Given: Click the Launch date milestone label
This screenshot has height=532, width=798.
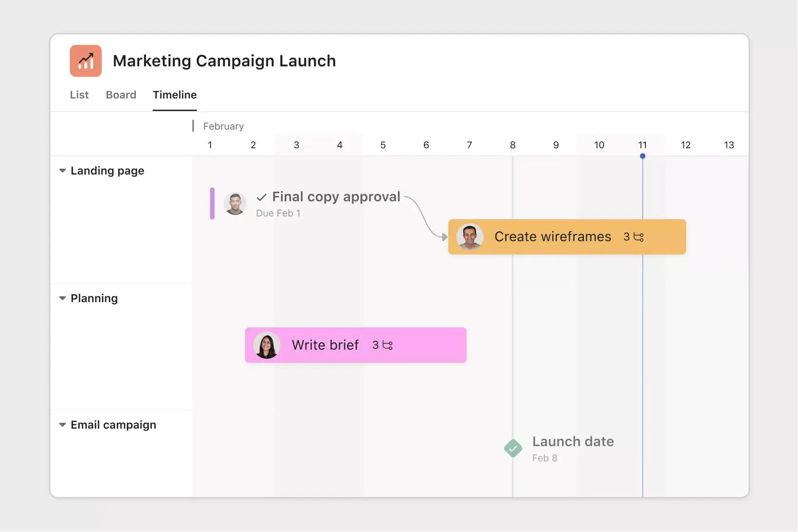Looking at the screenshot, I should [572, 442].
